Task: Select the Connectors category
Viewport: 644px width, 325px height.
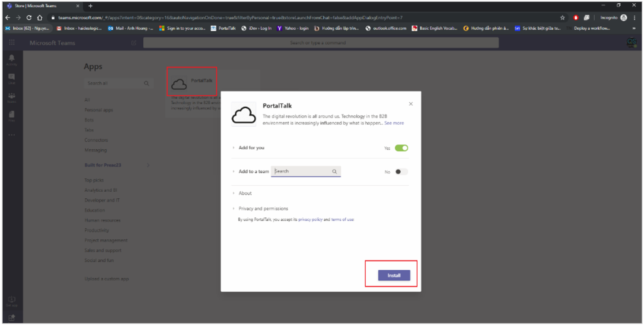Action: point(96,140)
